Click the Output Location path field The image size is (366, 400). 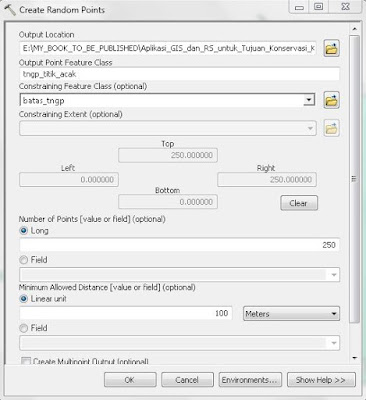pyautogui.click(x=168, y=49)
